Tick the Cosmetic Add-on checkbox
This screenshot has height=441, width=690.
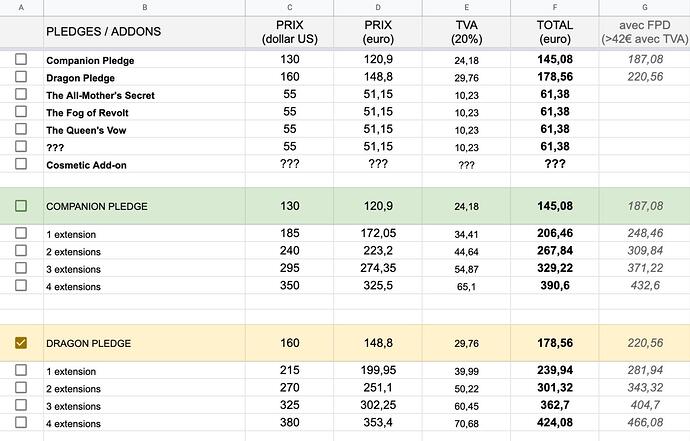click(21, 165)
